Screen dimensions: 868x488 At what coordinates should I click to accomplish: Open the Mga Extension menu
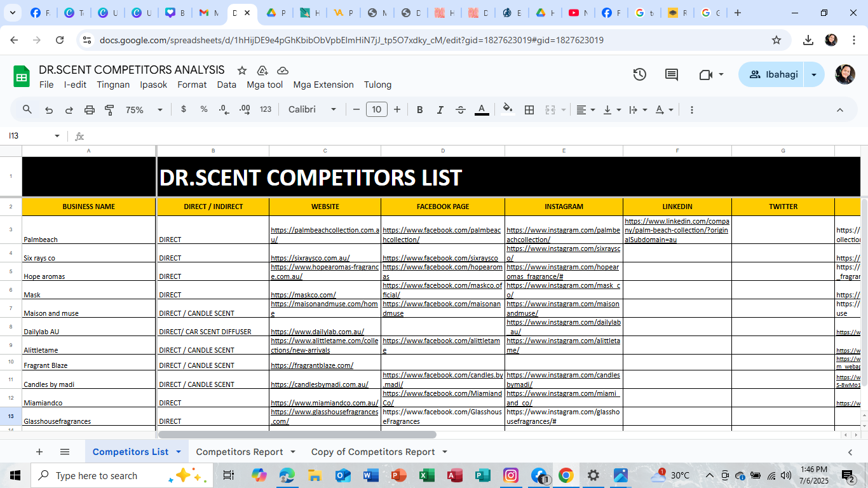coord(323,85)
